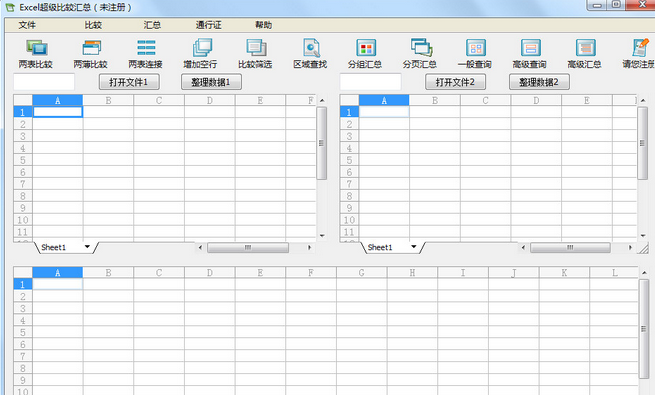Click the left grid's scroll right arrow
Image resolution: width=655 pixels, height=395 pixels.
tap(310, 248)
